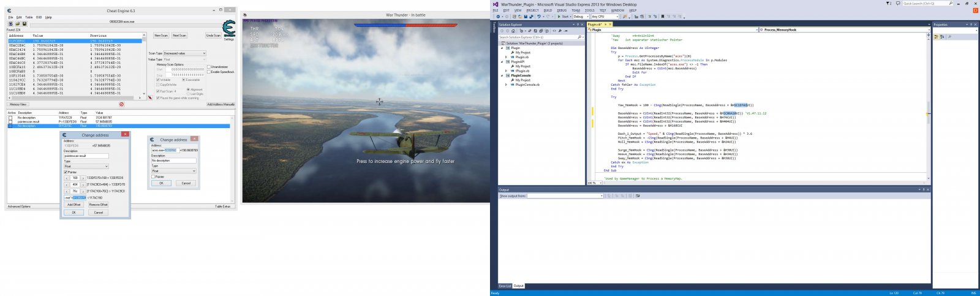Click the notifications flag icon in Visual Studio
The width and height of the screenshot is (980, 296).
(x=889, y=3)
